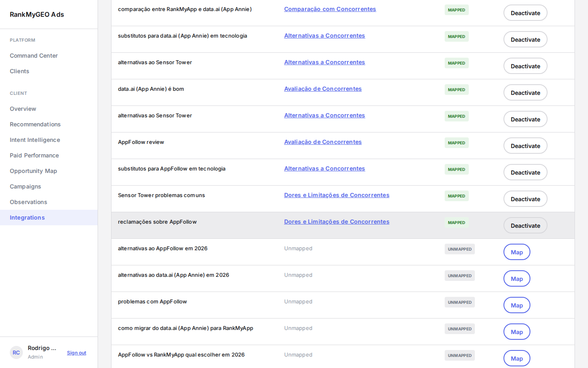Deactivate 'Sensor Tower problemas comuns' mapping
The width and height of the screenshot is (588, 368).
[x=525, y=199]
